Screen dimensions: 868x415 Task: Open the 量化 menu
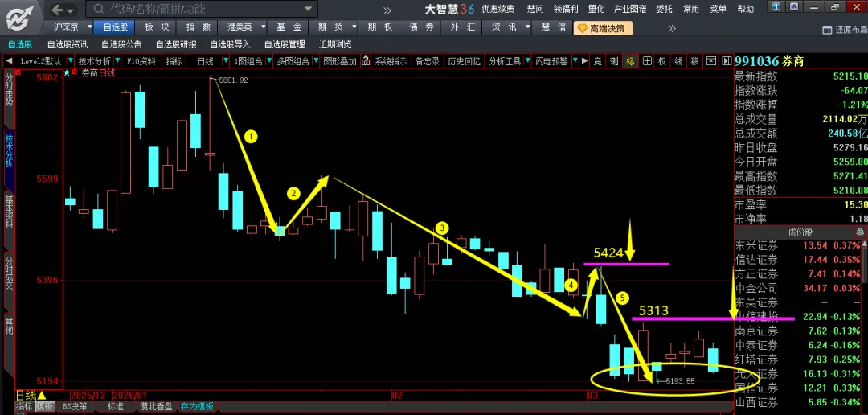[596, 9]
